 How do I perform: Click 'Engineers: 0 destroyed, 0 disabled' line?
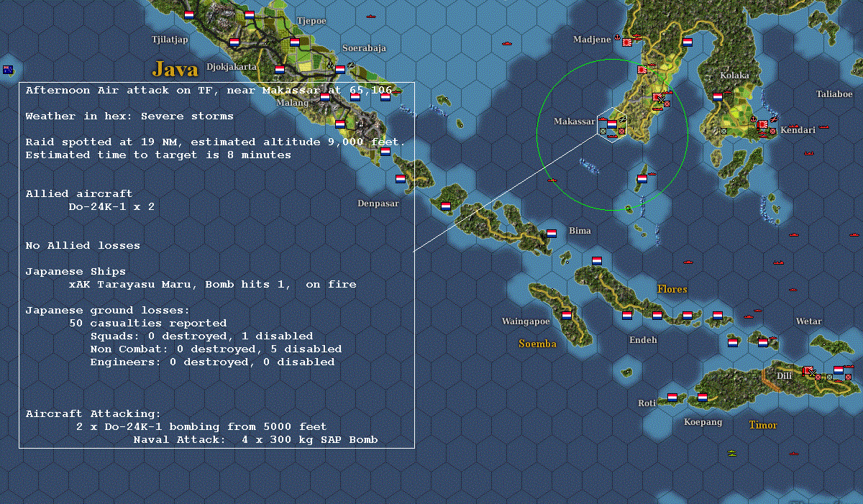click(212, 362)
